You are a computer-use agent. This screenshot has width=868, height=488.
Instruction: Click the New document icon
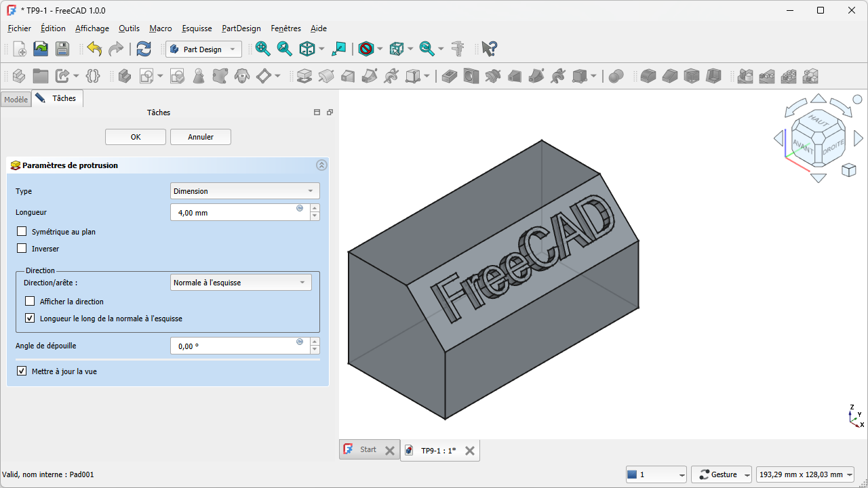tap(20, 49)
